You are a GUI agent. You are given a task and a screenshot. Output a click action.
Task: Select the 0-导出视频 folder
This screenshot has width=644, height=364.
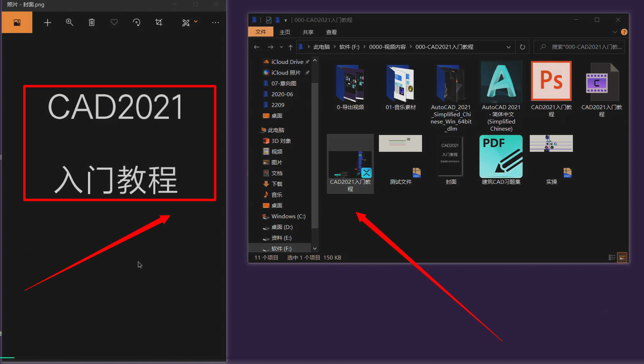[x=350, y=87]
